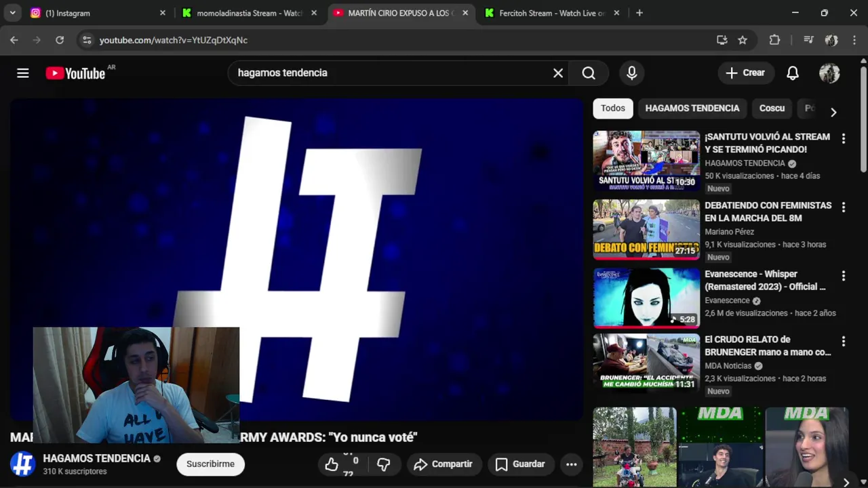Go back with the browser arrow
Image resolution: width=868 pixels, height=488 pixels.
pyautogui.click(x=14, y=40)
